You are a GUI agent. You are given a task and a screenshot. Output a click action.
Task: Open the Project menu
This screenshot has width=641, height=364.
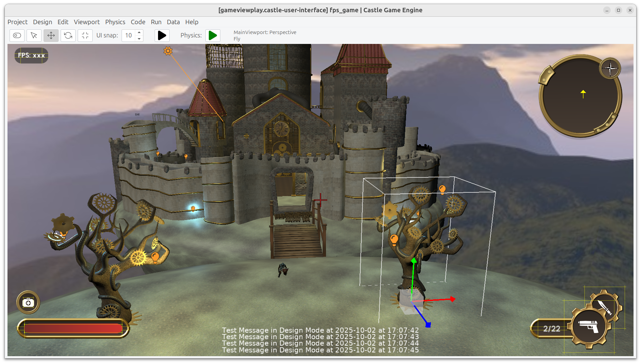17,22
